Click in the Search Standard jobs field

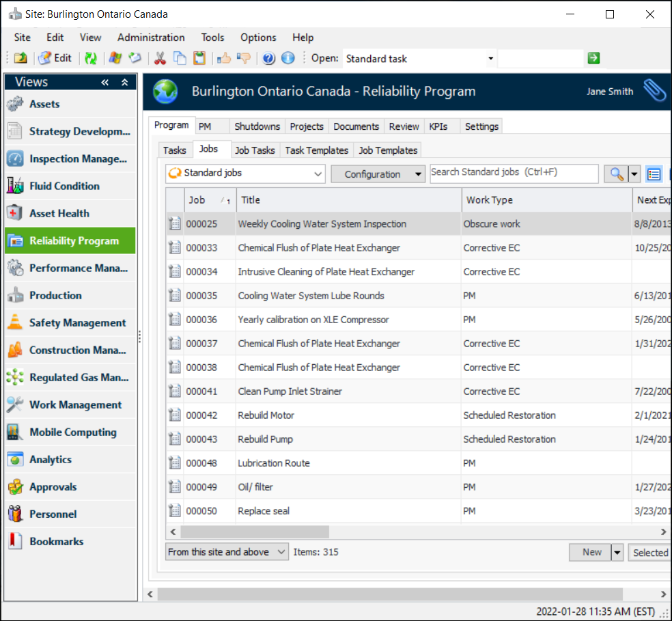coord(514,174)
